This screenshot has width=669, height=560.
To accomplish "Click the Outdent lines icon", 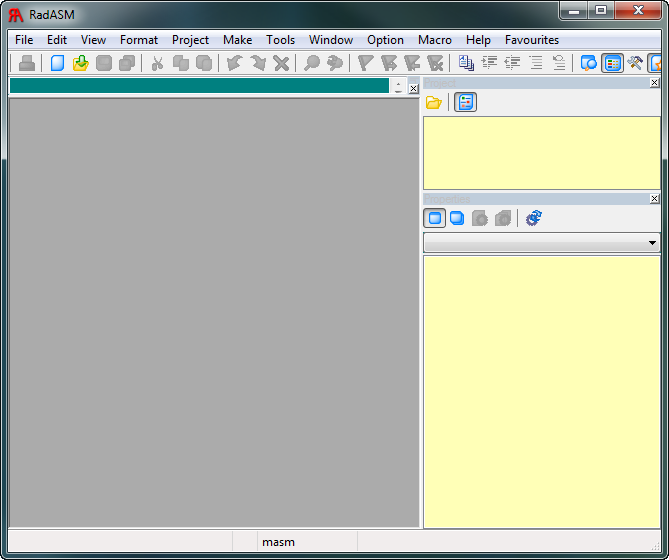I will pos(512,63).
